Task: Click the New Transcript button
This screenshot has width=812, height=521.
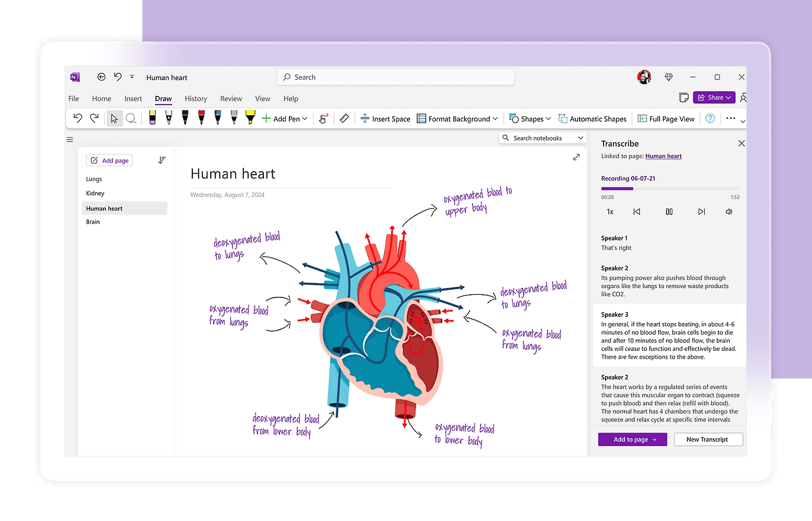Action: (x=709, y=440)
